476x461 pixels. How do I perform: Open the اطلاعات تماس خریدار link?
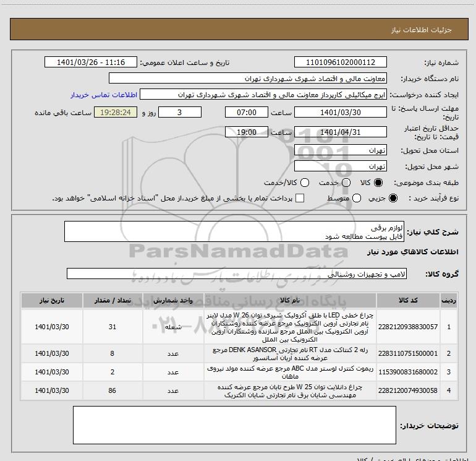click(104, 95)
